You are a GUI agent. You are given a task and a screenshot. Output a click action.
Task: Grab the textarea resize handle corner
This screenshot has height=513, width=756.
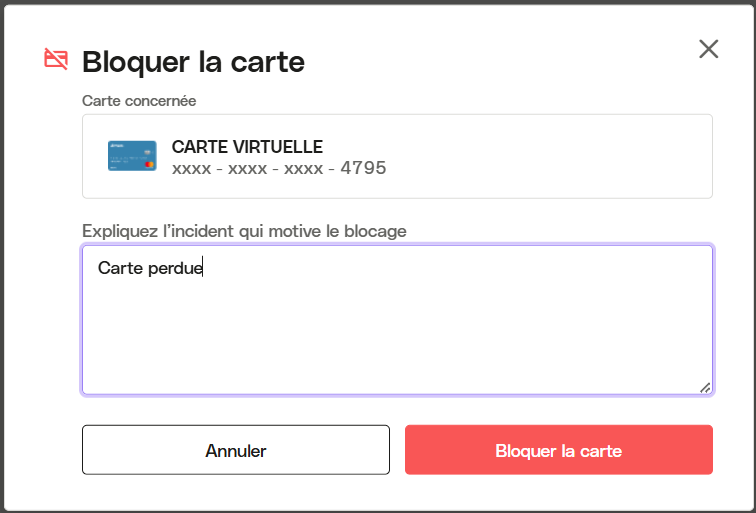[x=705, y=388]
